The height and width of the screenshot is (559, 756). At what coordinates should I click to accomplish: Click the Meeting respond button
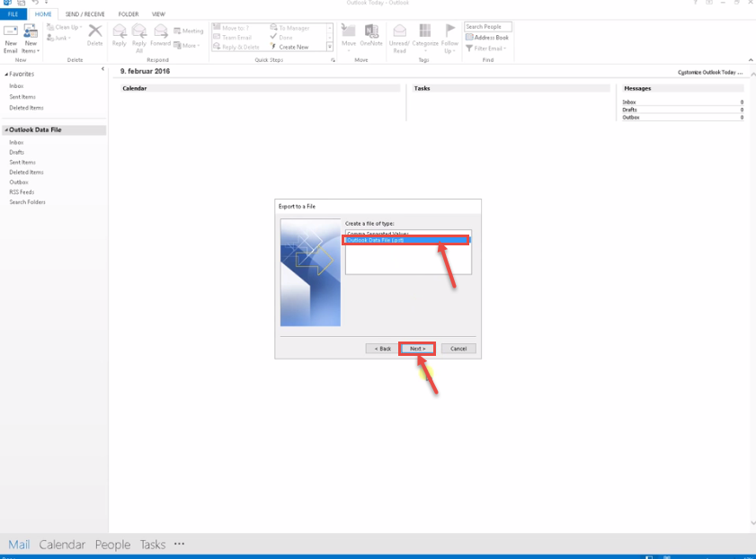189,31
